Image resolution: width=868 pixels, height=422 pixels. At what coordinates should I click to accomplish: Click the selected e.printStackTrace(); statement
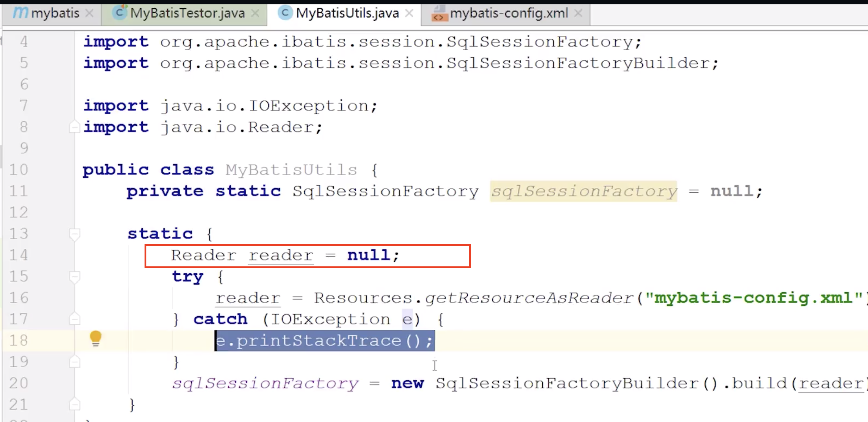[x=325, y=341]
